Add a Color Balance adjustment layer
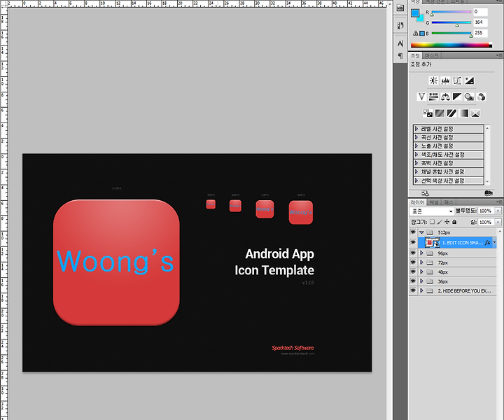Screen dimensions: 504x420 pyautogui.click(x=445, y=97)
